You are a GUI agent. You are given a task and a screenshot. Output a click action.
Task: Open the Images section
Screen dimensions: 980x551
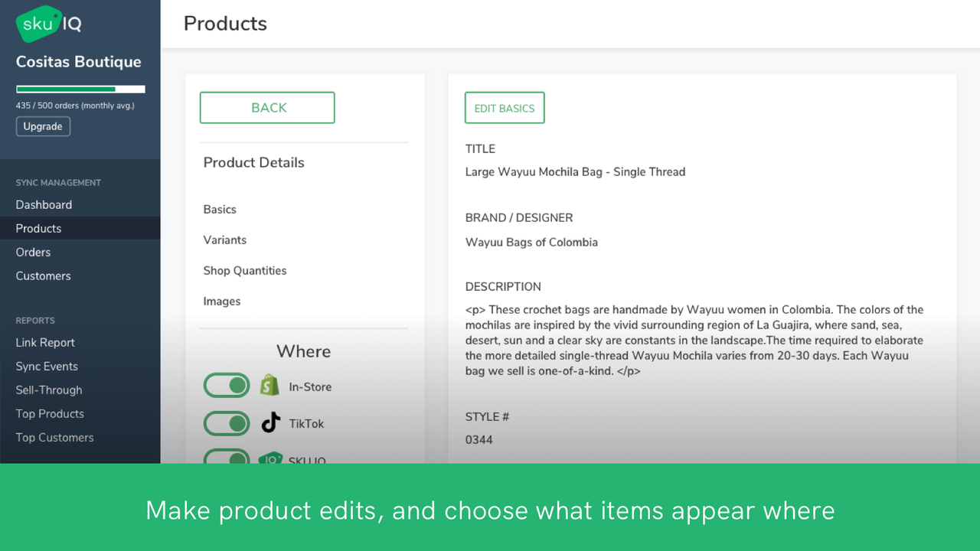coord(222,301)
